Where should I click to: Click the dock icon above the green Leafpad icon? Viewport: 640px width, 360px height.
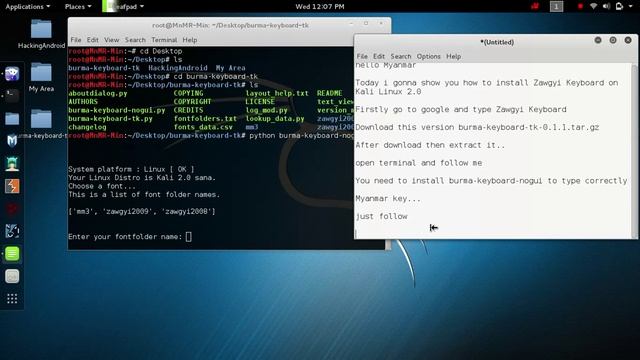tap(12, 231)
